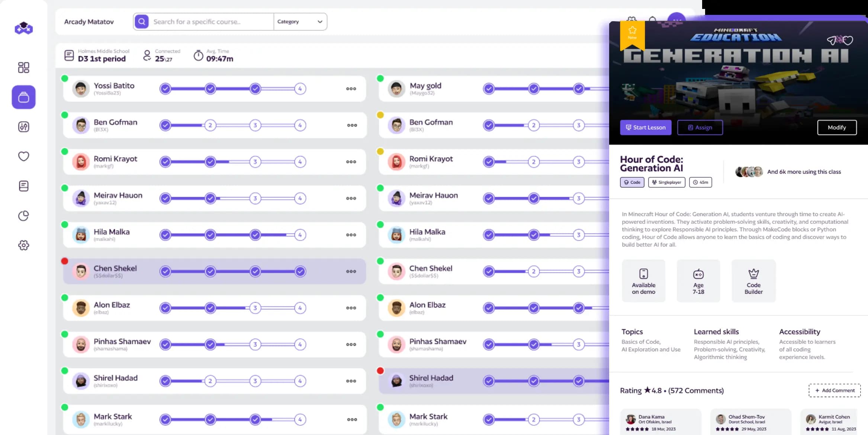This screenshot has width=868, height=435.
Task: Open favorites heart icon in sidebar
Action: (x=23, y=156)
